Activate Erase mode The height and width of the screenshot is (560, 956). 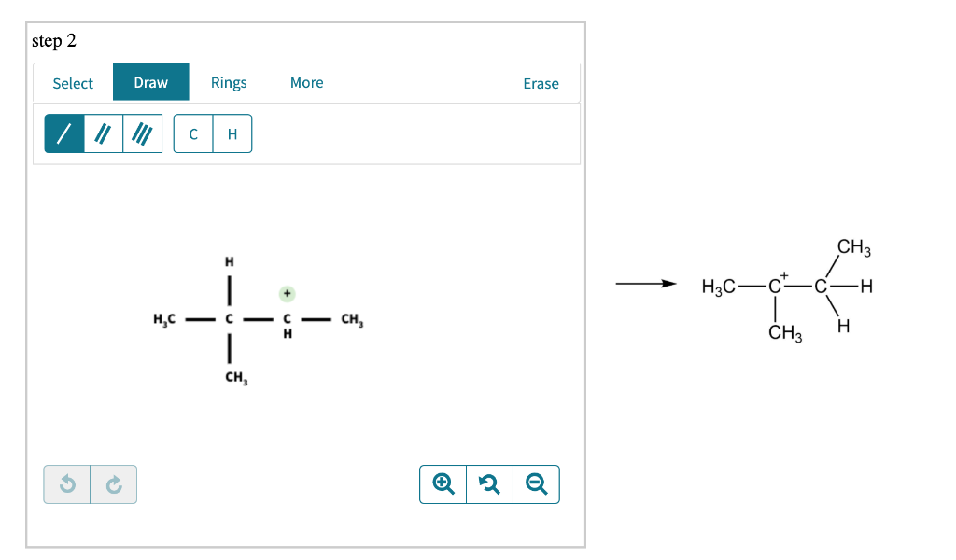(541, 83)
